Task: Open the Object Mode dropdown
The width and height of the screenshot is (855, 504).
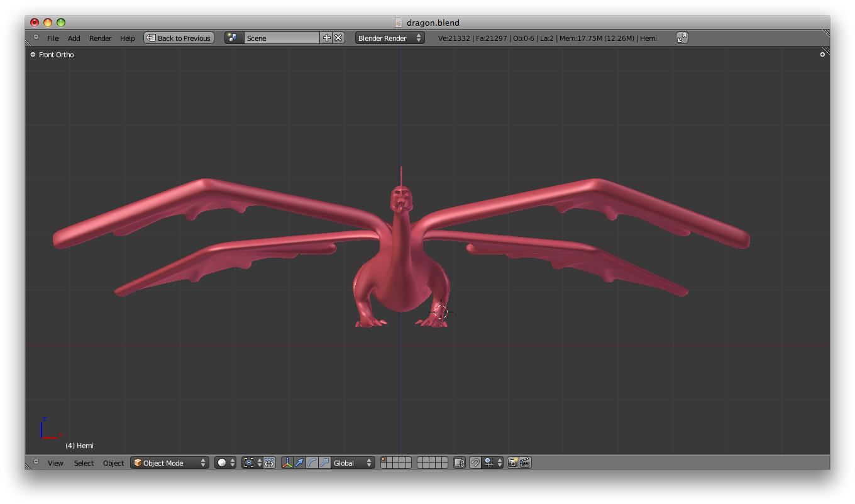Action: (169, 463)
